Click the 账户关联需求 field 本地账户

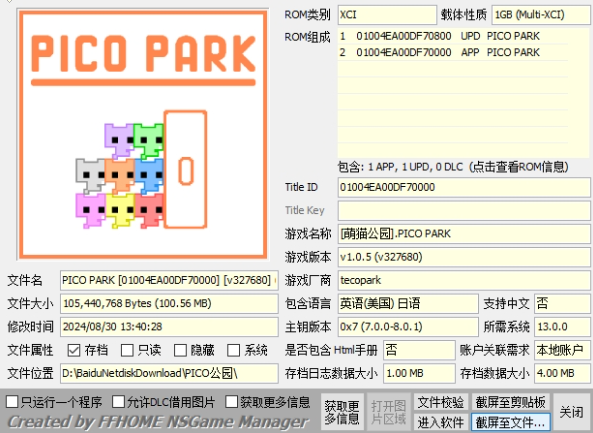click(x=562, y=350)
